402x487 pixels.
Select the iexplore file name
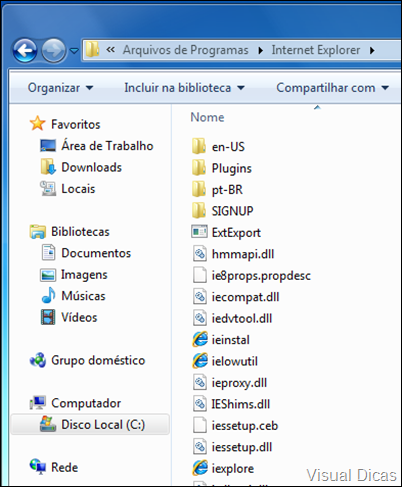[x=233, y=469]
